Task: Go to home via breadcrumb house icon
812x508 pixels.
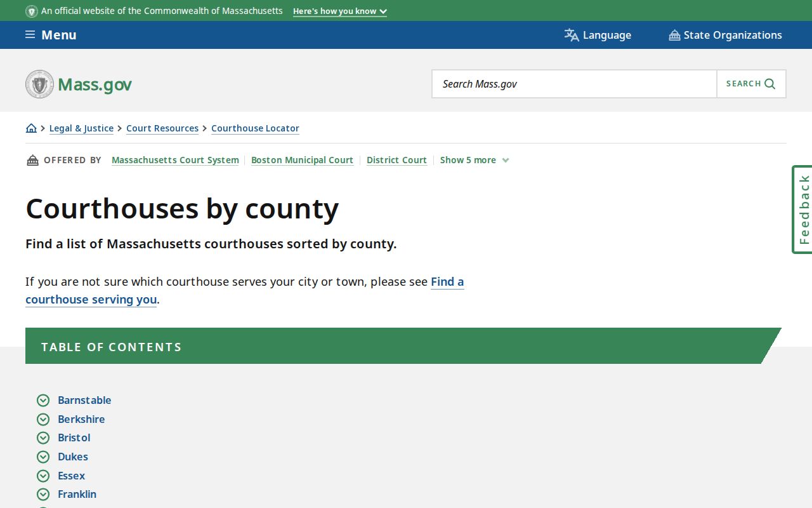Action: pyautogui.click(x=31, y=128)
